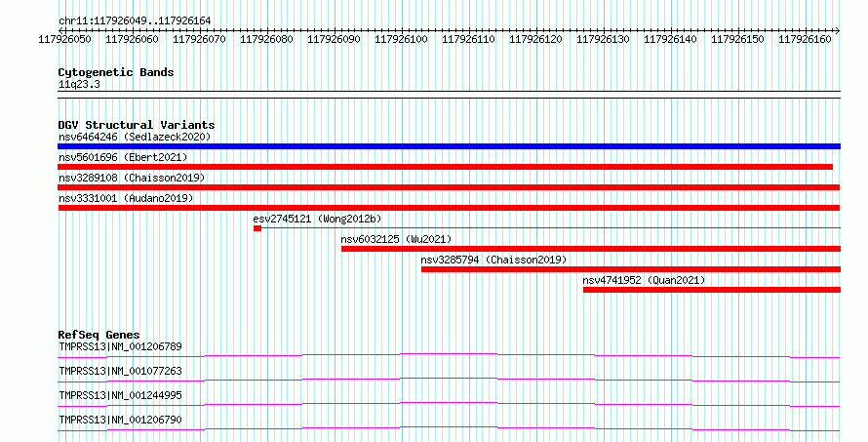The height and width of the screenshot is (442, 868).
Task: Click the Cytogenetic Bands track heading
Action: [116, 72]
